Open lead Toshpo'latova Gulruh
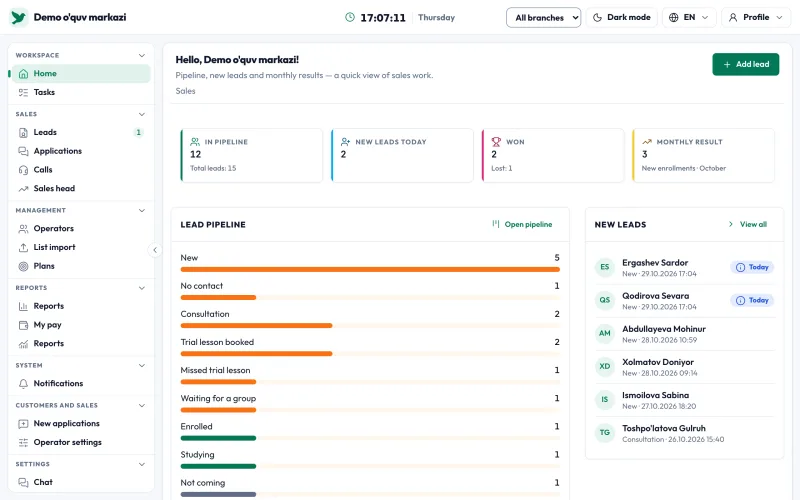 coord(685,433)
